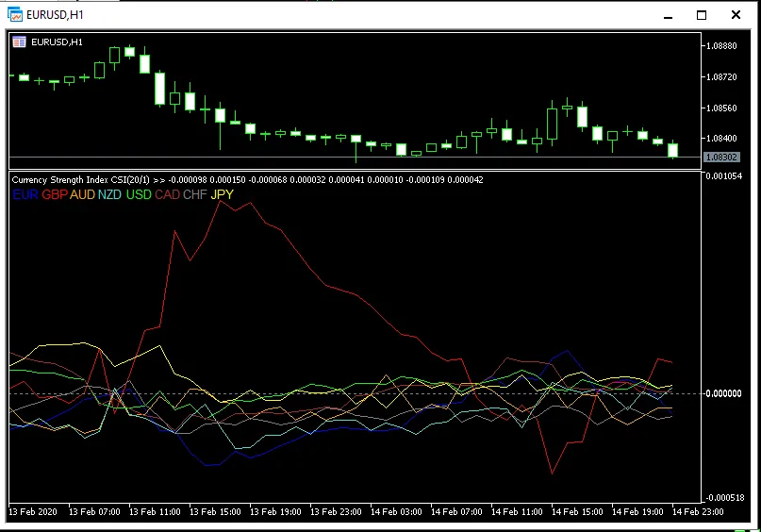Close the EURUSD,H1 chart window
This screenshot has width=761, height=532.
[x=735, y=15]
